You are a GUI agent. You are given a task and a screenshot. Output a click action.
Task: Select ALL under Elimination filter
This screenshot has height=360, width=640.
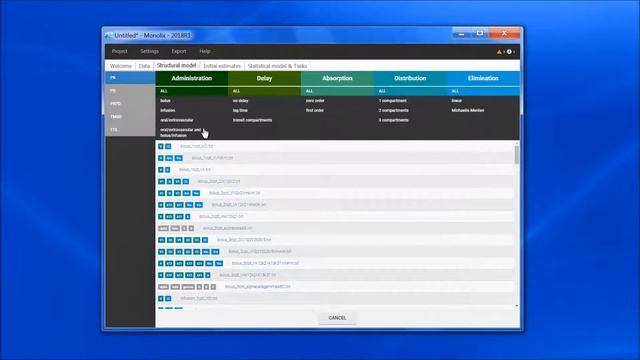[x=483, y=91]
